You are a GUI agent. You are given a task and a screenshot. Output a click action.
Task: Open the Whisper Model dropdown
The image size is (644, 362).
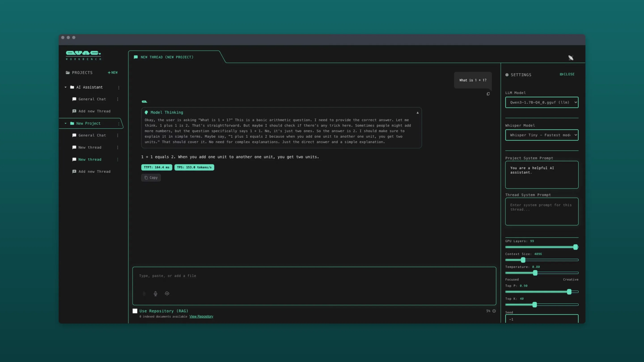click(542, 135)
